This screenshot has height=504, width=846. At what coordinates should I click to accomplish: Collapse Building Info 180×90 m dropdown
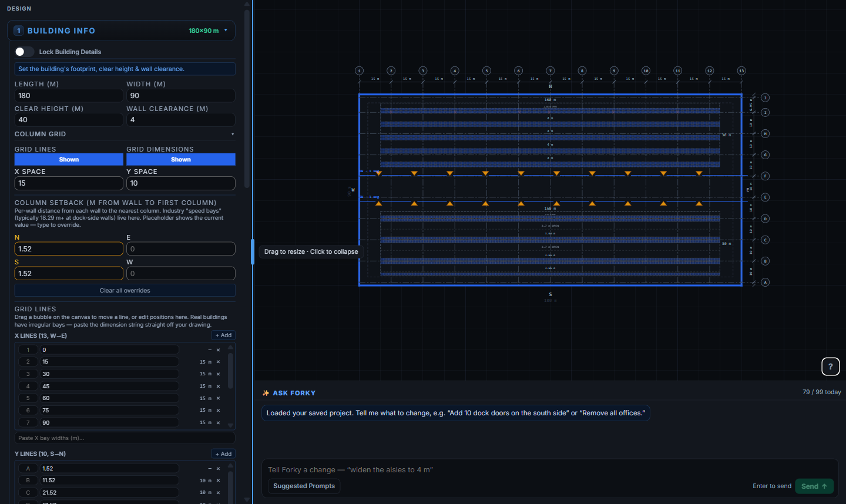226,30
